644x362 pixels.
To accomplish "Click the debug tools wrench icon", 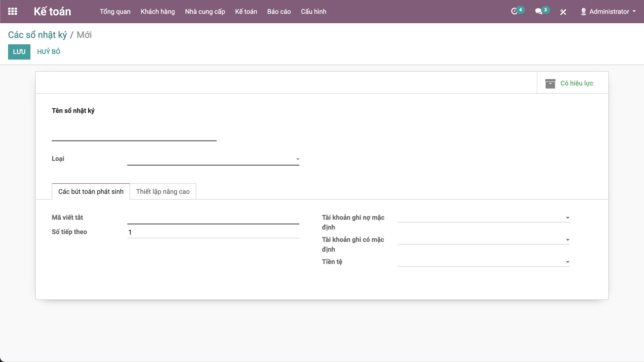I will tap(563, 12).
